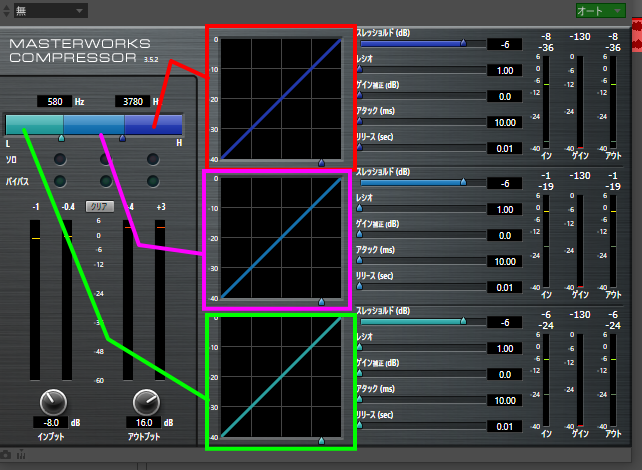Click the low band gain value 0.0
This screenshot has width=642, height=470.
pos(504,374)
